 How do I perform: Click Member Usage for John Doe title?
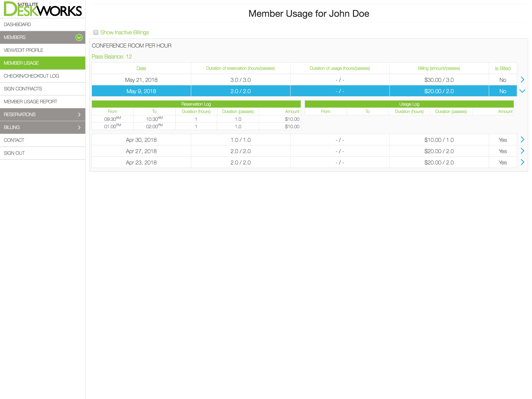(x=309, y=13)
